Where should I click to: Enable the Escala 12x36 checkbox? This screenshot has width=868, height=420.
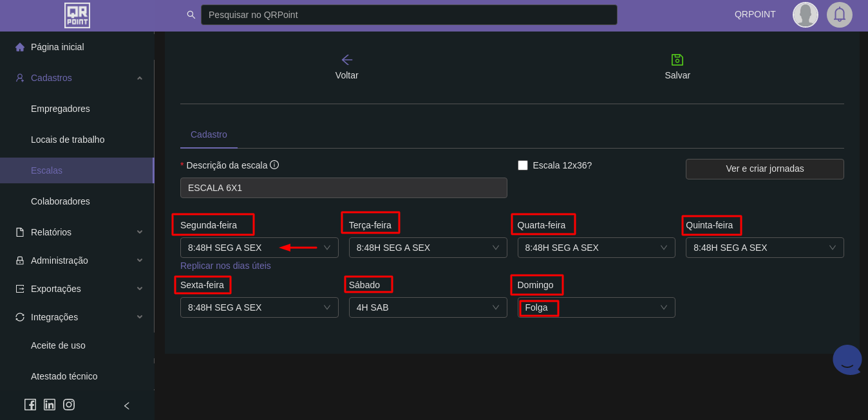[x=523, y=165]
